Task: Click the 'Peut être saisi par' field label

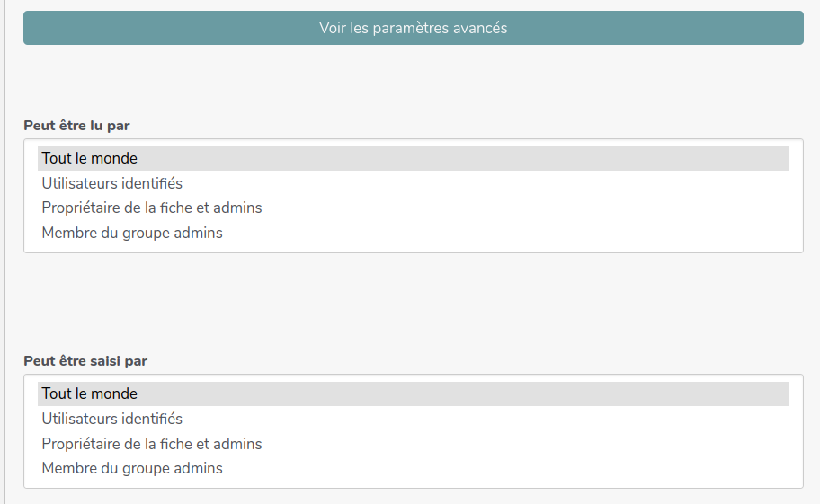Action: coord(85,361)
